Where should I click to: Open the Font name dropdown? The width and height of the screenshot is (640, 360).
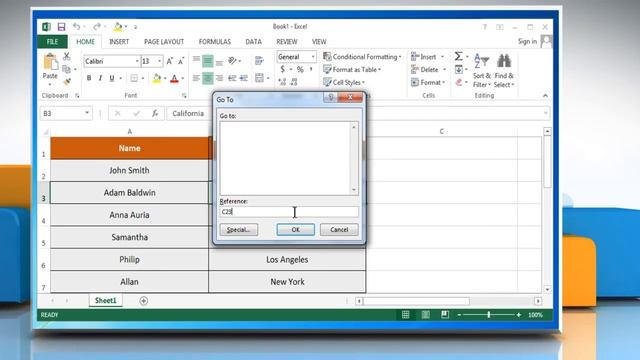137,61
